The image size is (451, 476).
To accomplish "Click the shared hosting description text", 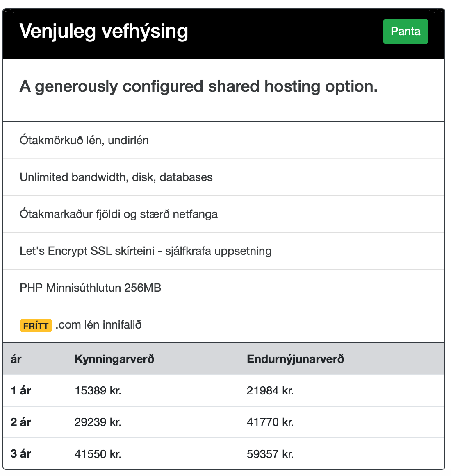I will [198, 86].
